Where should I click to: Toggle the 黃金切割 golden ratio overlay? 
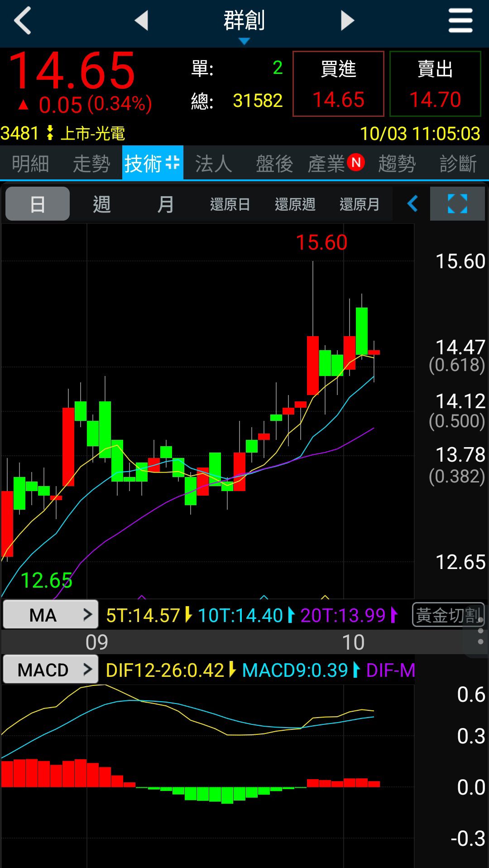(447, 615)
